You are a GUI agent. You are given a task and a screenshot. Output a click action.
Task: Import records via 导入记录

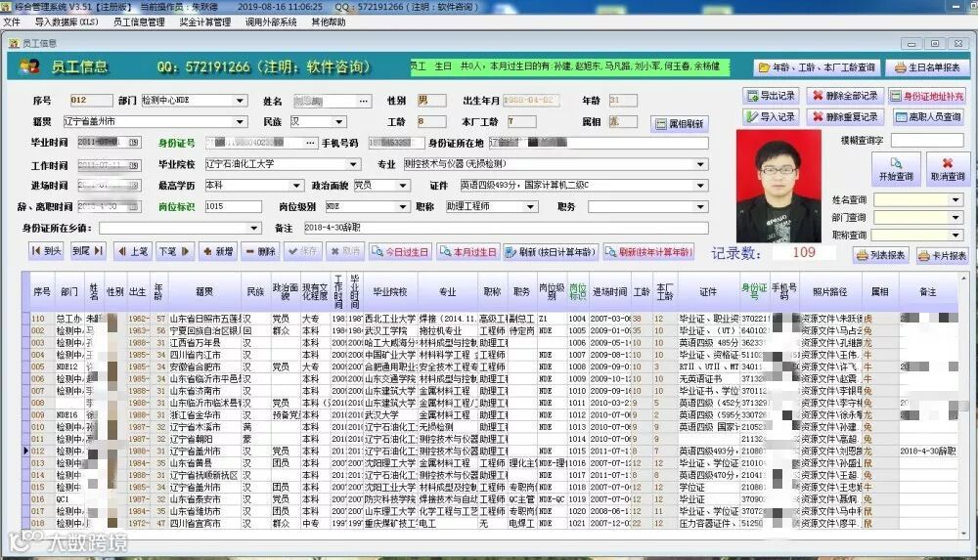point(771,116)
